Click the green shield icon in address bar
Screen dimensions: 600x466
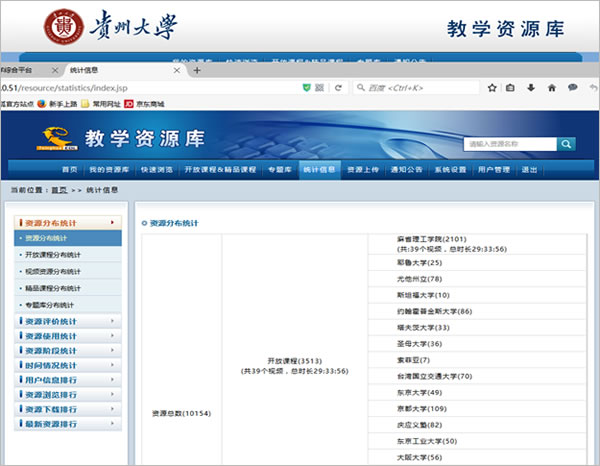(306, 87)
